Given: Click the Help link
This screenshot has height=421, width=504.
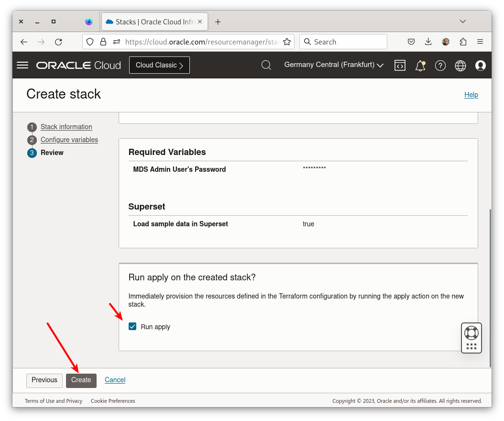Looking at the screenshot, I should (x=471, y=95).
